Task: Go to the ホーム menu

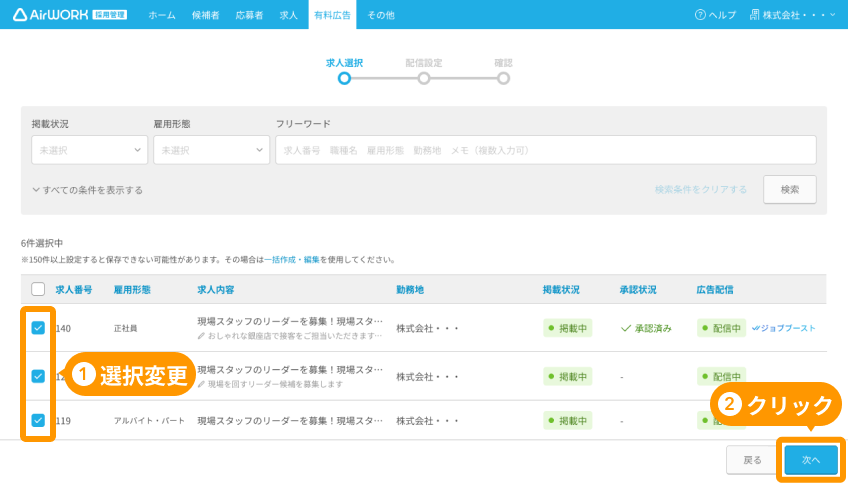Action: 162,15
